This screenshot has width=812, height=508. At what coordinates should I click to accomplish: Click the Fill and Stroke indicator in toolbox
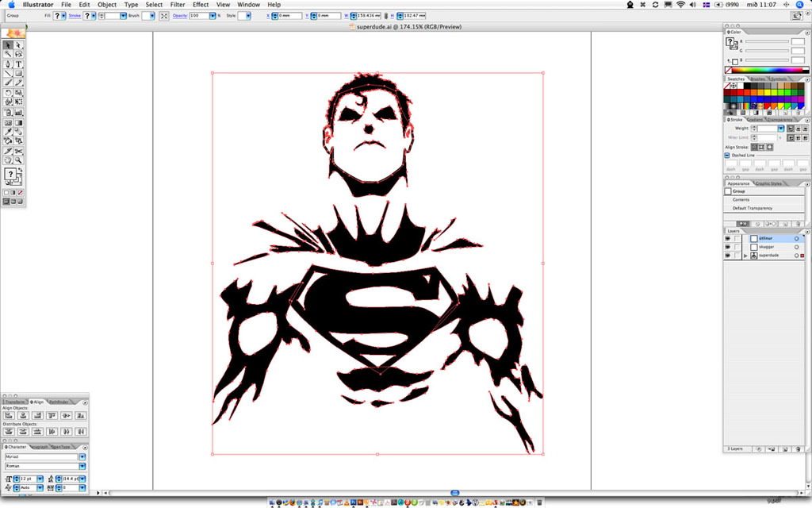tap(13, 175)
